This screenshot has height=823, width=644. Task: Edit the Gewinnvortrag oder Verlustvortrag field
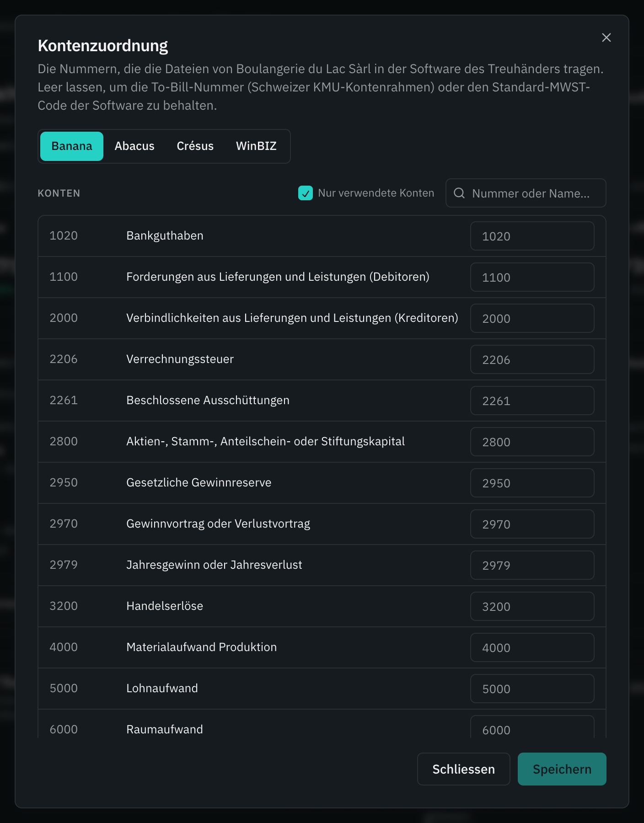532,524
